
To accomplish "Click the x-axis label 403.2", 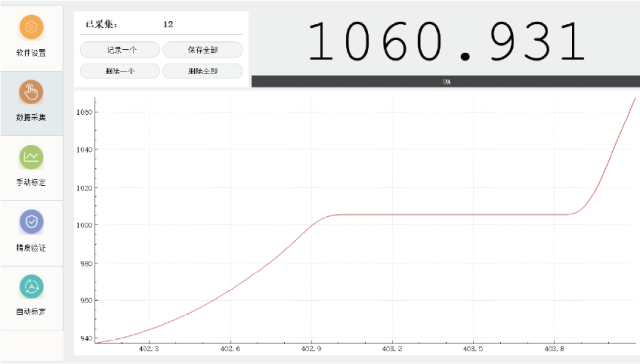I will point(392,349).
